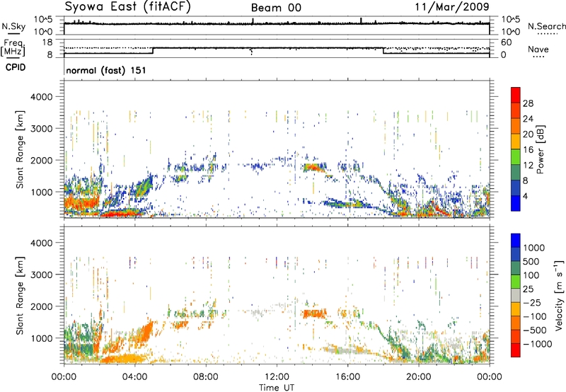Click the '1000' tick on the velocity colorbar
This screenshot has height=392, width=566.
pos(534,248)
